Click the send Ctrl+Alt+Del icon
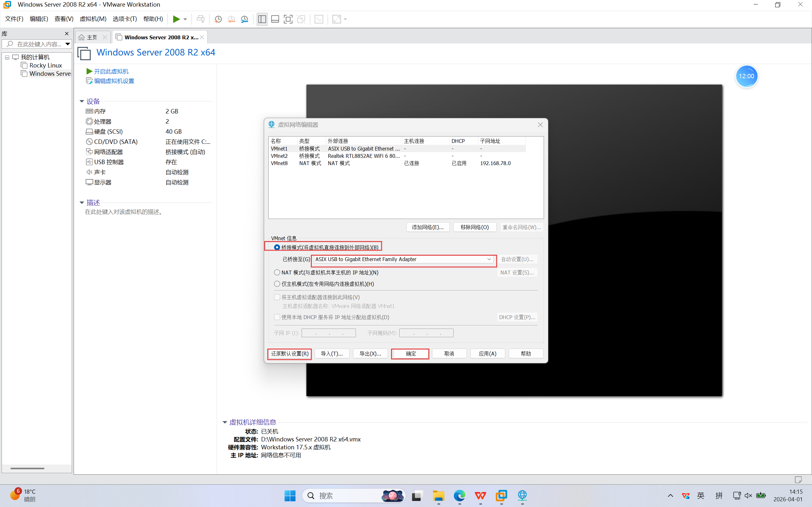This screenshot has width=812, height=507. 201,19
